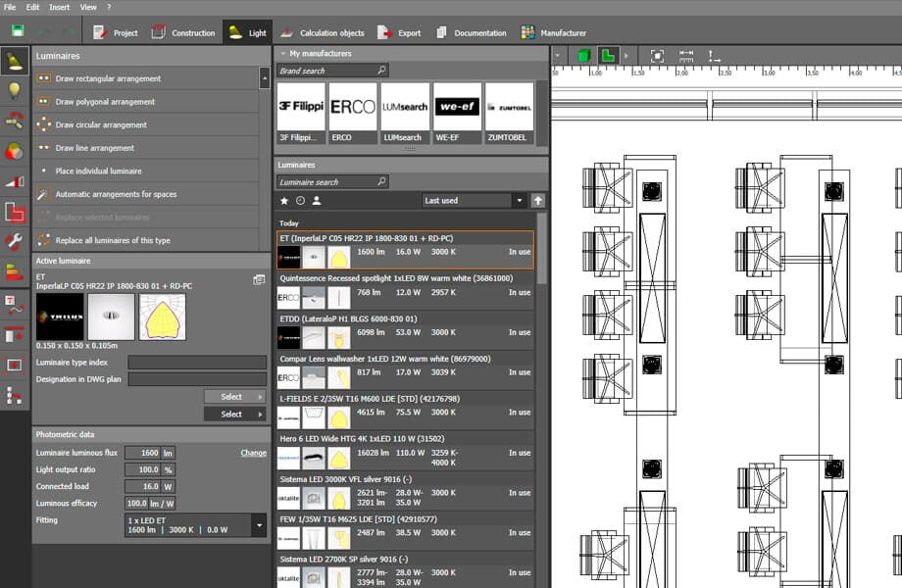Switch to the green 3D cube view

[x=583, y=56]
